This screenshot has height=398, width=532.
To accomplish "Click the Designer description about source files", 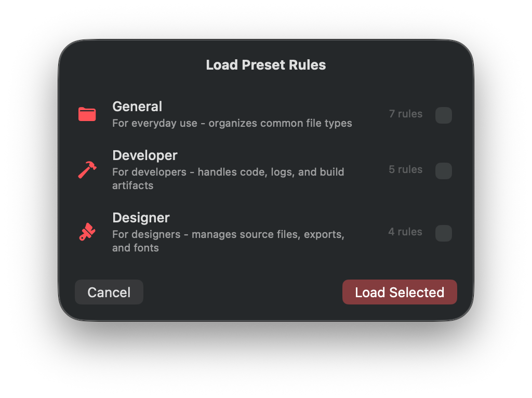I will pos(228,241).
